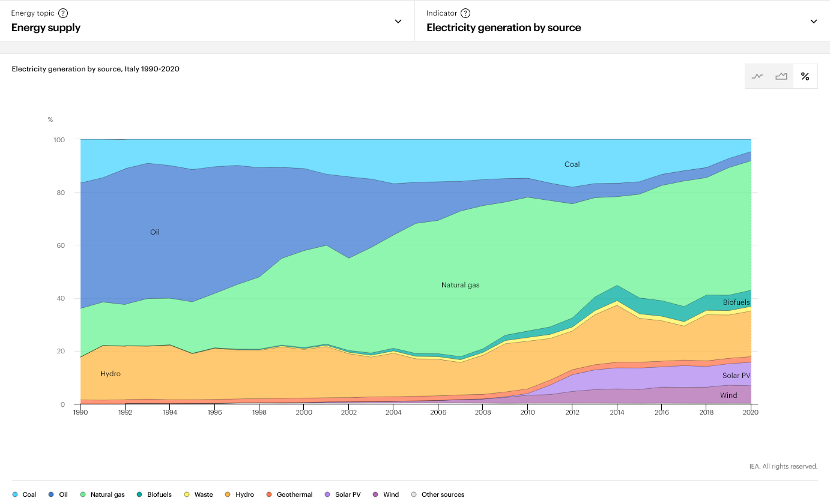Click the 40 y-axis value label
This screenshot has height=504, width=830.
coord(61,299)
